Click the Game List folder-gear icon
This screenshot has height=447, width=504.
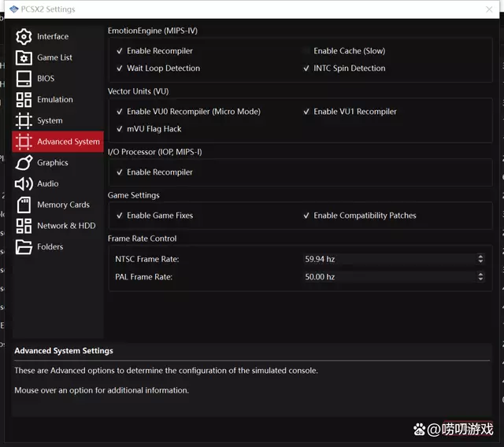click(x=24, y=57)
